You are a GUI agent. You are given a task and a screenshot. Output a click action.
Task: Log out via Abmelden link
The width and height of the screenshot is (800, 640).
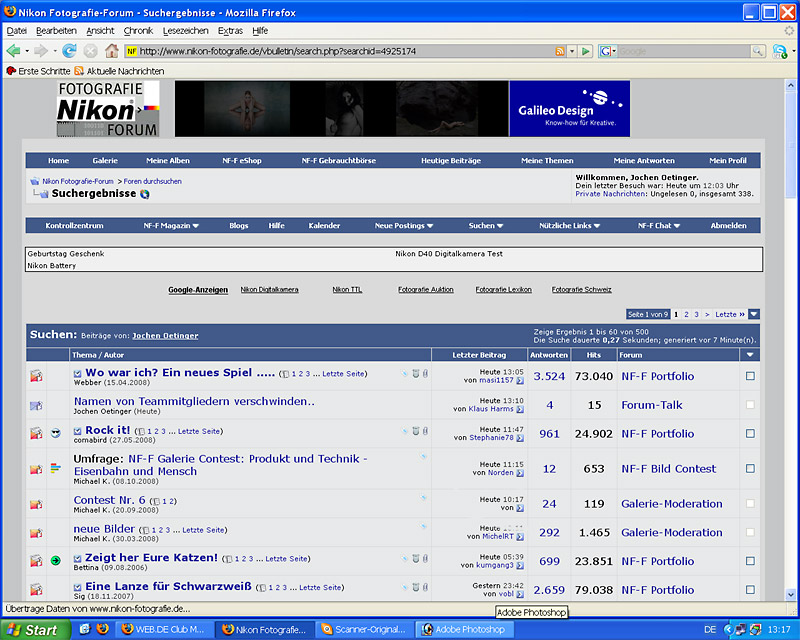tap(729, 226)
